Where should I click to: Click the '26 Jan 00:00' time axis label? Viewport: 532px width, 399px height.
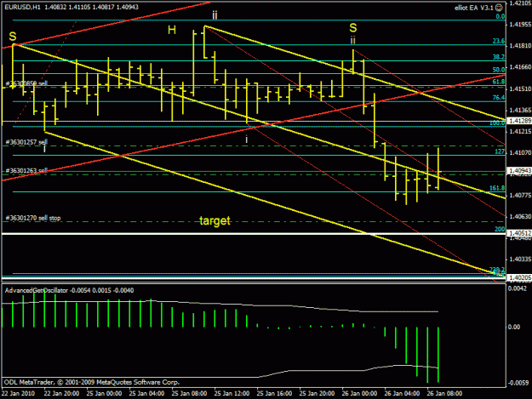[x=359, y=394]
